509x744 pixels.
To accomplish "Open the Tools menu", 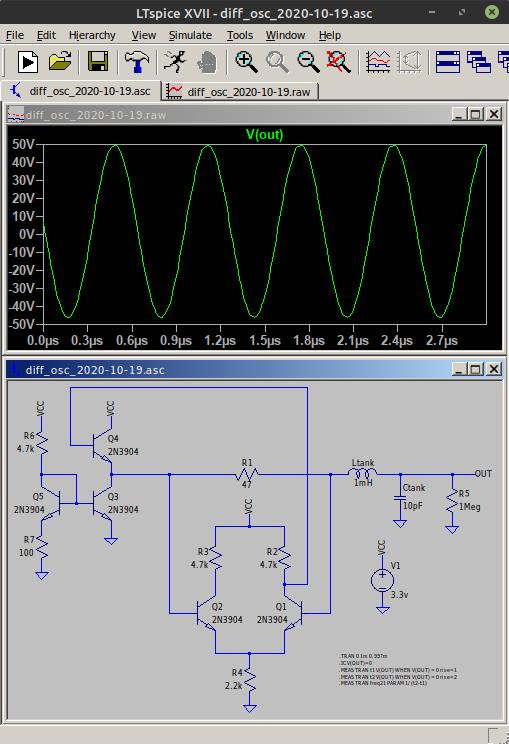I will tap(240, 35).
